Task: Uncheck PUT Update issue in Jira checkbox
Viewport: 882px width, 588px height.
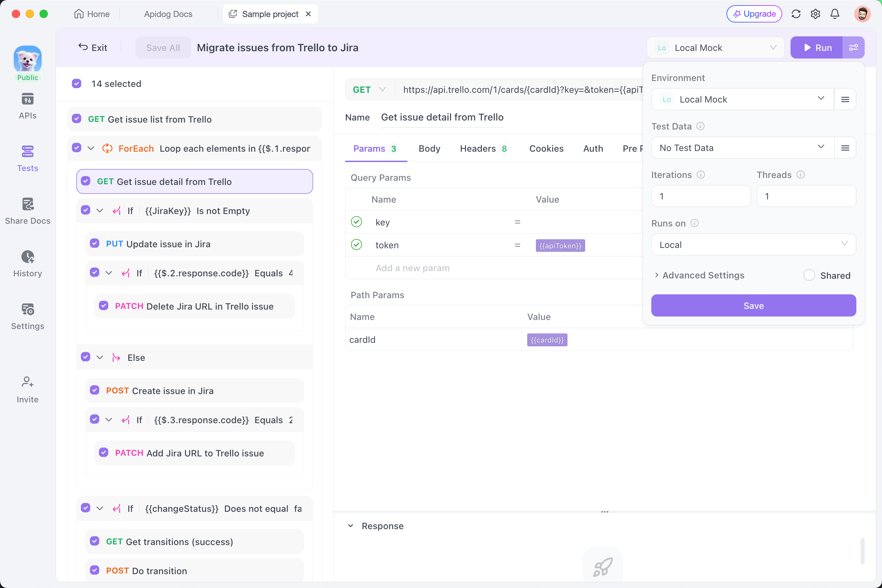Action: pos(95,243)
